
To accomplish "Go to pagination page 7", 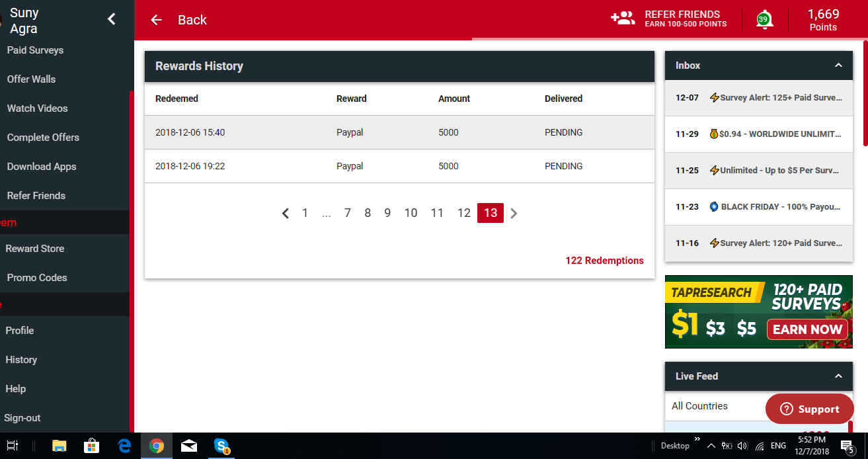I will [347, 213].
